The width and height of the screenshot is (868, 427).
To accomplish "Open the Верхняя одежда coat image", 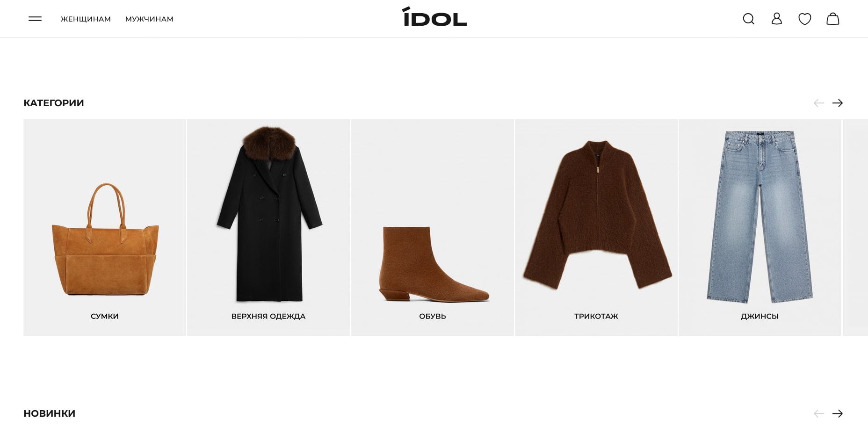I will tap(269, 214).
